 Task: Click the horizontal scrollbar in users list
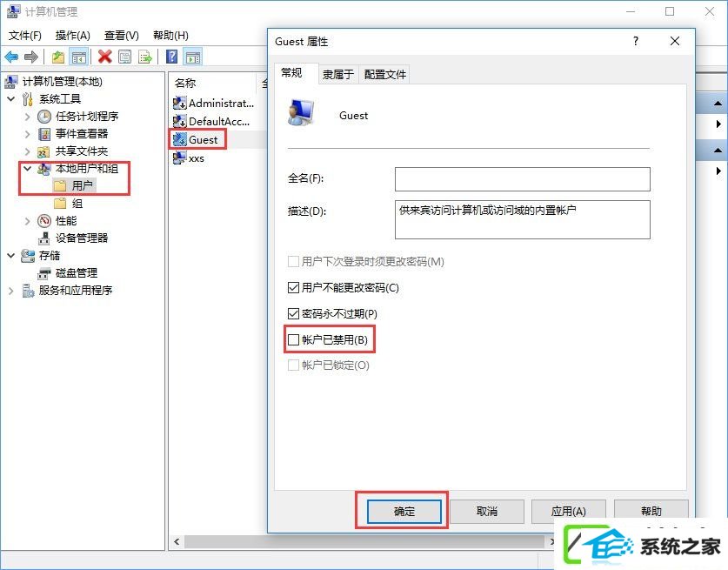(x=364, y=541)
